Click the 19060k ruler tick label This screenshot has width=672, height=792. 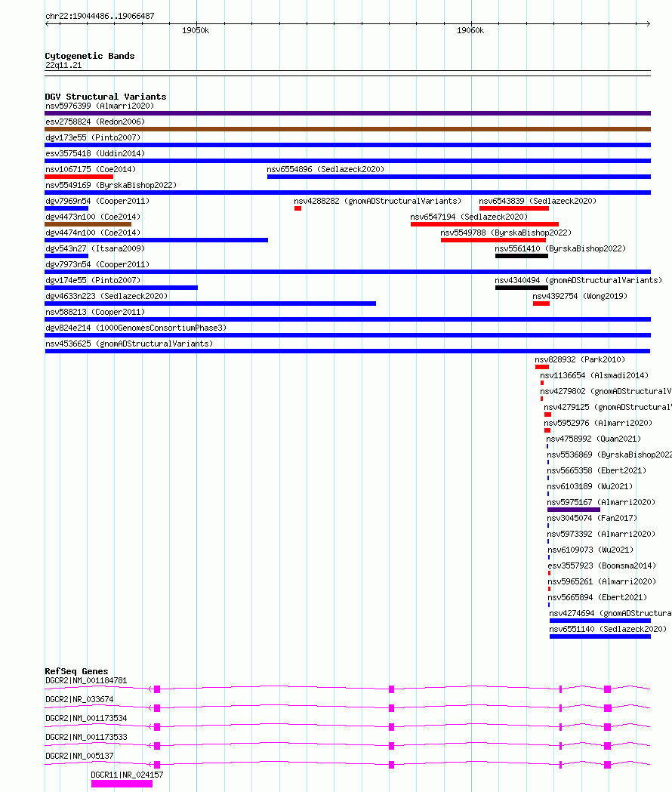click(470, 31)
